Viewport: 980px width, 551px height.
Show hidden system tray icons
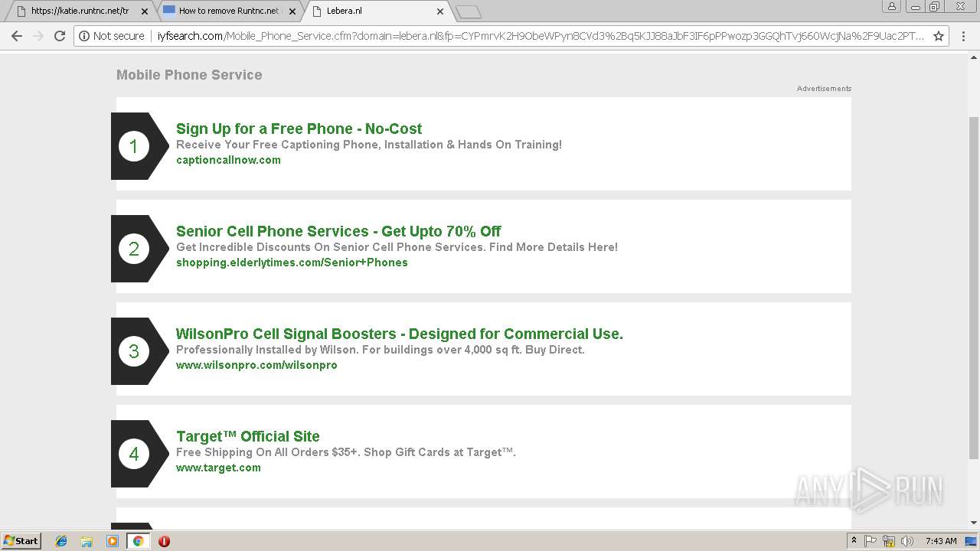point(854,541)
